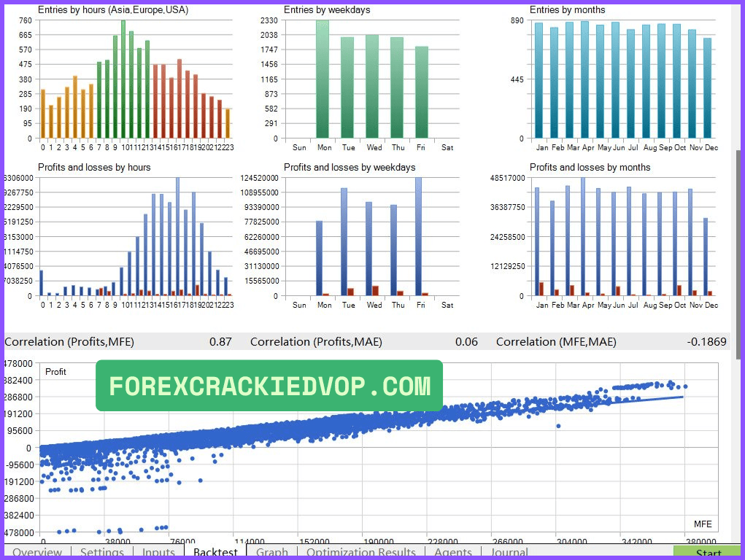Switch to the Graph tab
This screenshot has width=745, height=560.
pos(271,553)
